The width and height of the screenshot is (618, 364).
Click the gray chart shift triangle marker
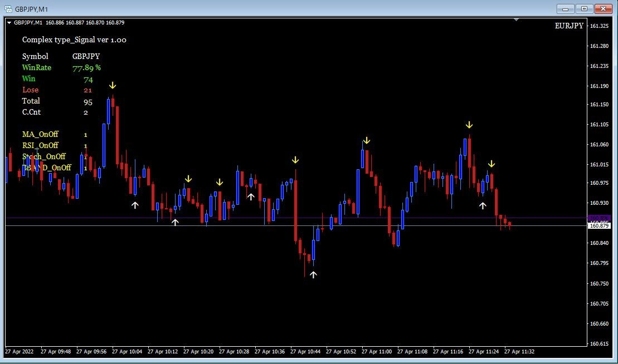click(x=516, y=19)
